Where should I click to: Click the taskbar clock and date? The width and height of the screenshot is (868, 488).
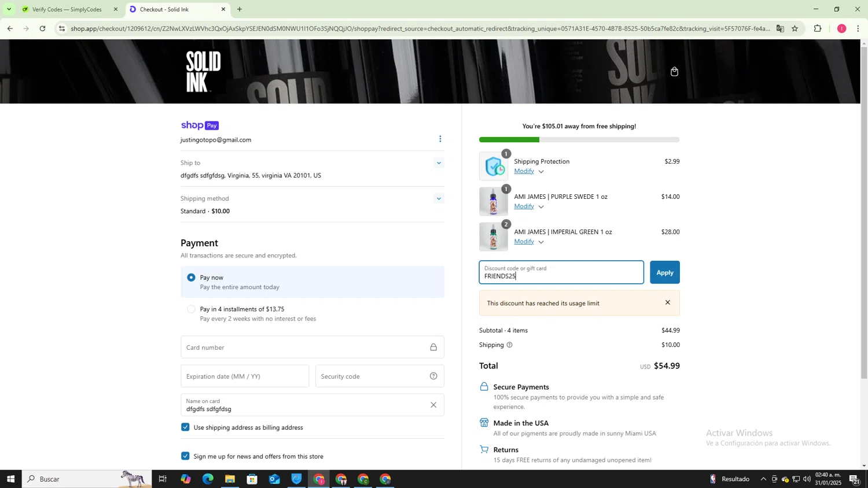tap(828, 479)
